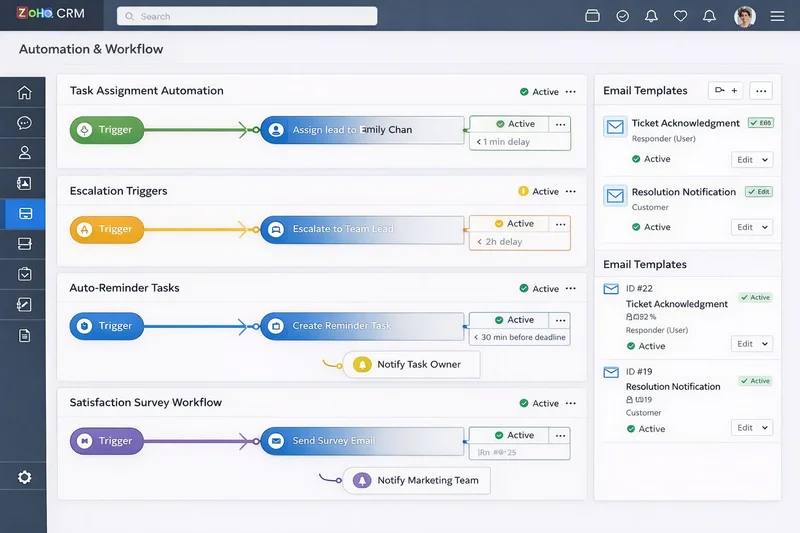
Task: Open the server stack sidebar icon
Action: [24, 244]
